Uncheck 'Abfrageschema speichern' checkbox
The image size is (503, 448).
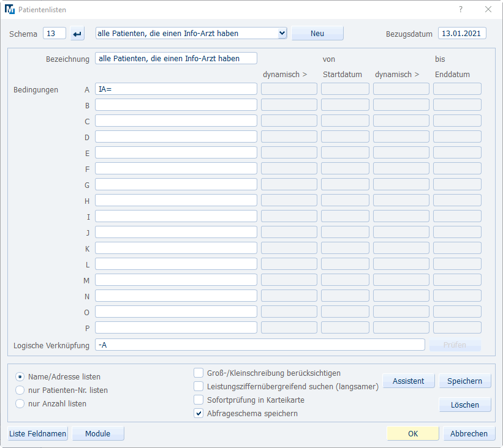pos(199,413)
